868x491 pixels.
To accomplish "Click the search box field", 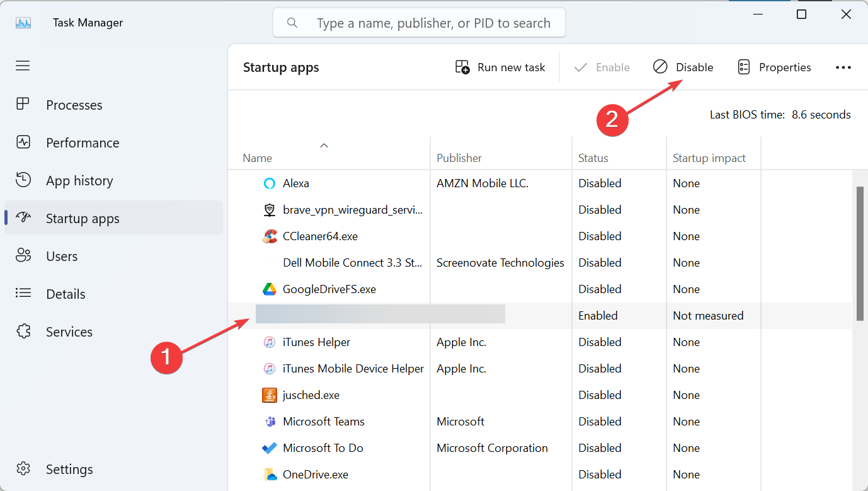I will tap(419, 23).
